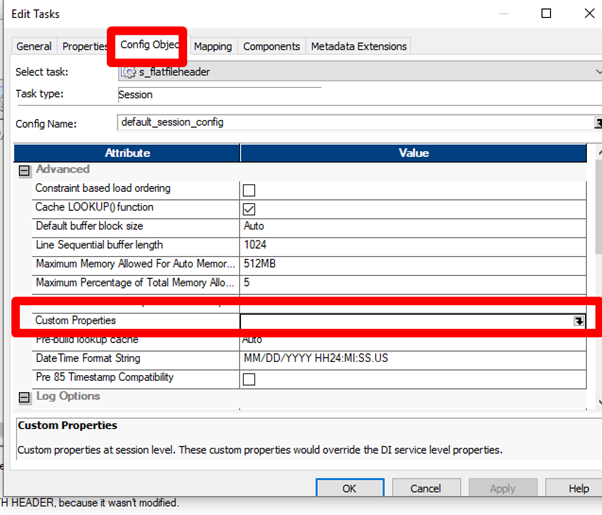Collapse the Log Options section
Viewport: 602px width, 515px height.
[24, 397]
